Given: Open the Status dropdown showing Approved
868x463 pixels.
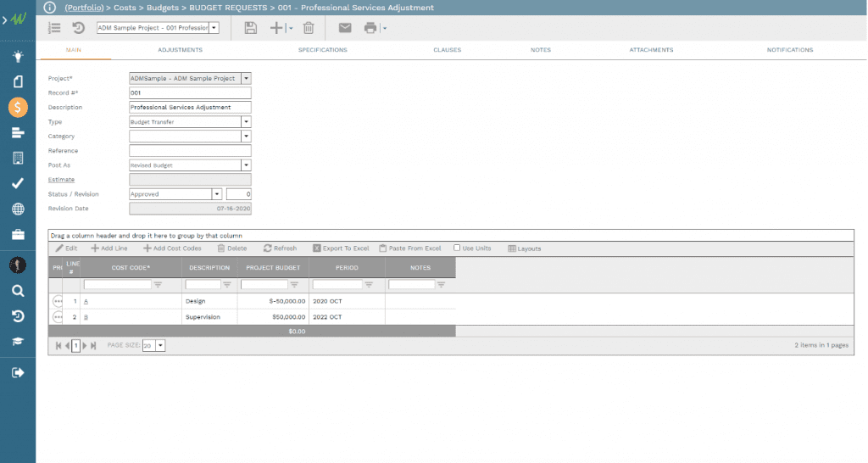Looking at the screenshot, I should pos(217,194).
